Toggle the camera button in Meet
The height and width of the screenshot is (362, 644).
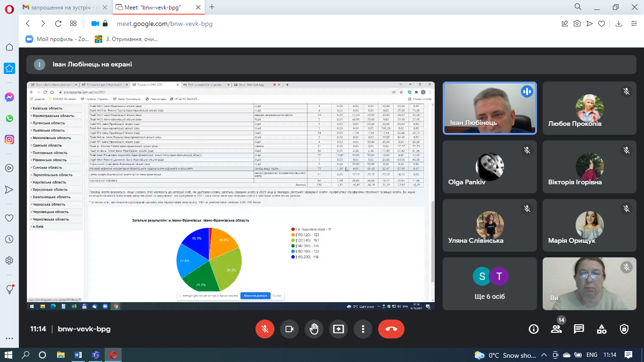point(289,329)
